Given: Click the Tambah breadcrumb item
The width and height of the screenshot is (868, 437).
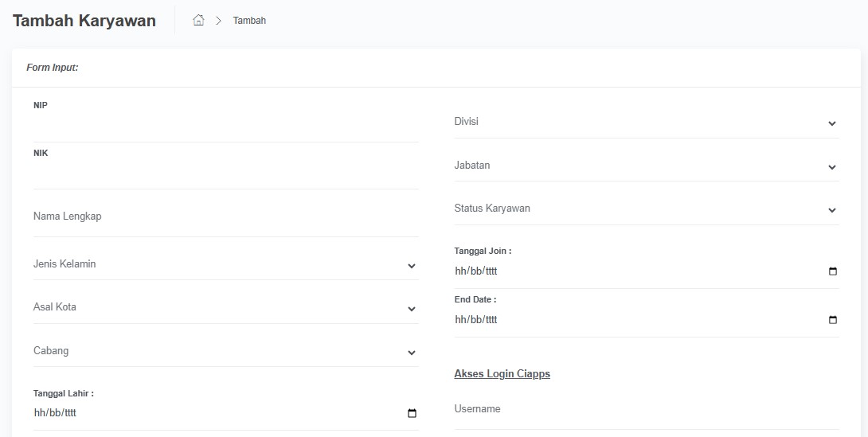Looking at the screenshot, I should point(249,21).
